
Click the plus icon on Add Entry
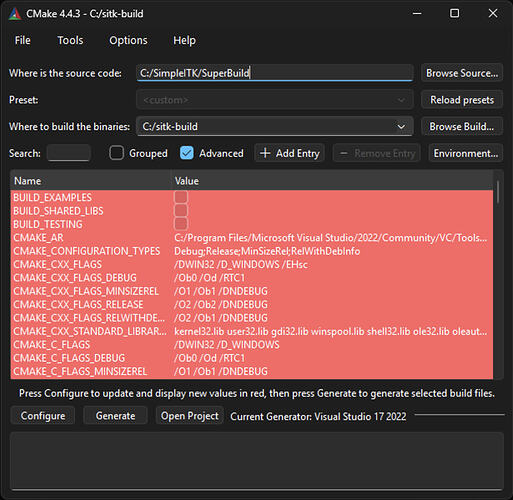[x=265, y=153]
